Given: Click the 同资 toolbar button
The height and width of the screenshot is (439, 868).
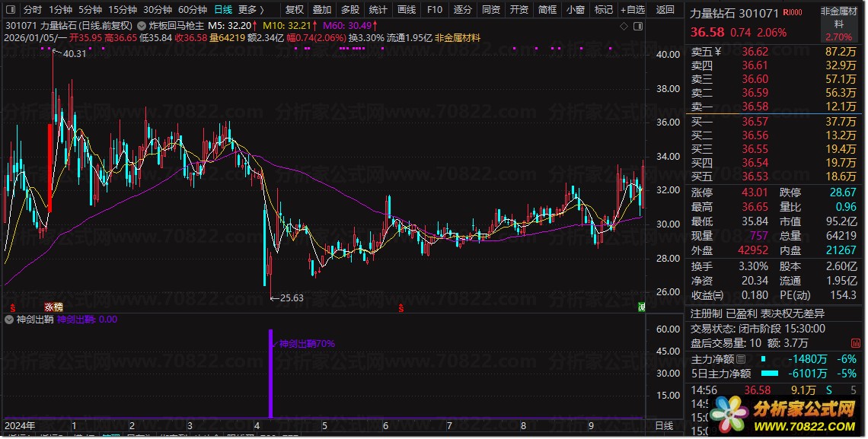Looking at the screenshot, I should pos(491,9).
